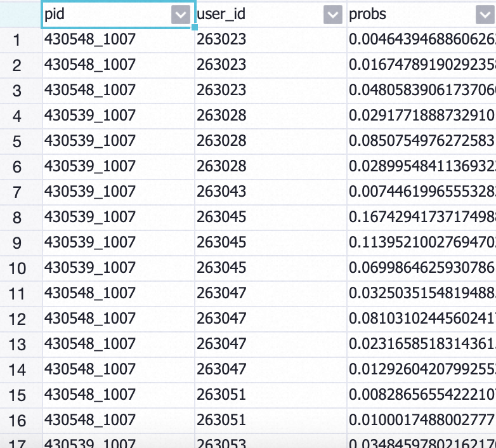
Task: Click the top-left corner select-all cell
Action: (x=21, y=15)
